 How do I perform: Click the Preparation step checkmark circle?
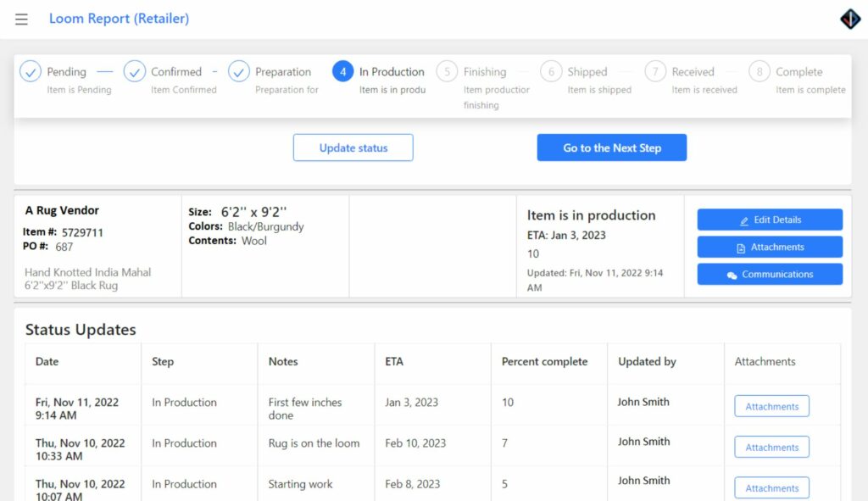(x=238, y=71)
